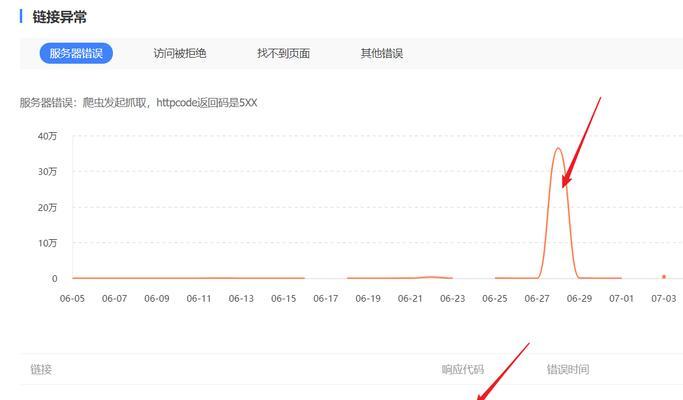Viewport: 683px width, 400px height.
Task: Click the 链接 column header
Action: tap(41, 369)
